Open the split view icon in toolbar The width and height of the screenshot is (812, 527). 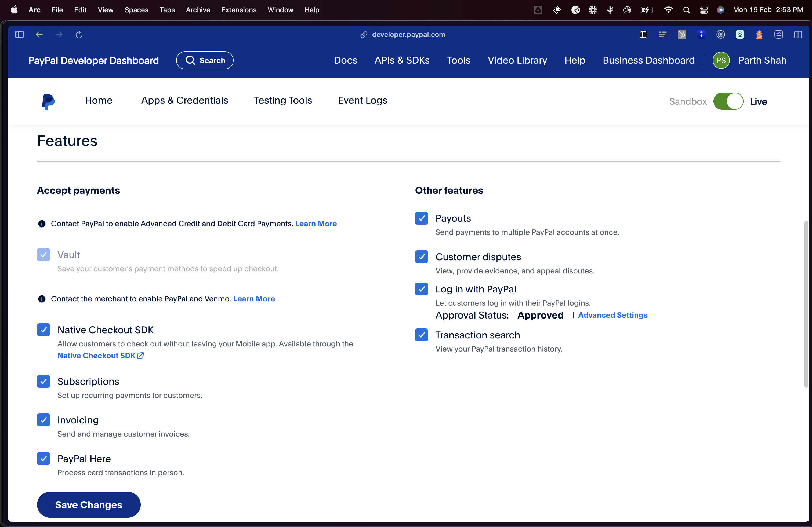point(798,34)
